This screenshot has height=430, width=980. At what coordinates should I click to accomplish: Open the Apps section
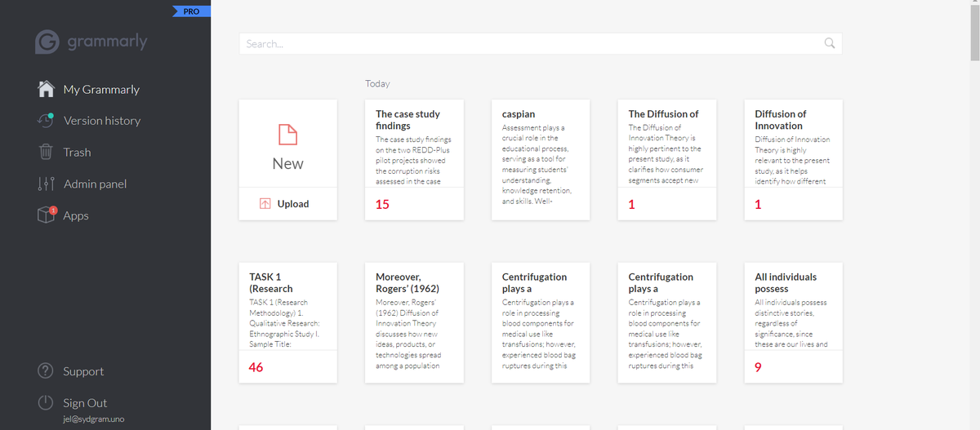(76, 215)
